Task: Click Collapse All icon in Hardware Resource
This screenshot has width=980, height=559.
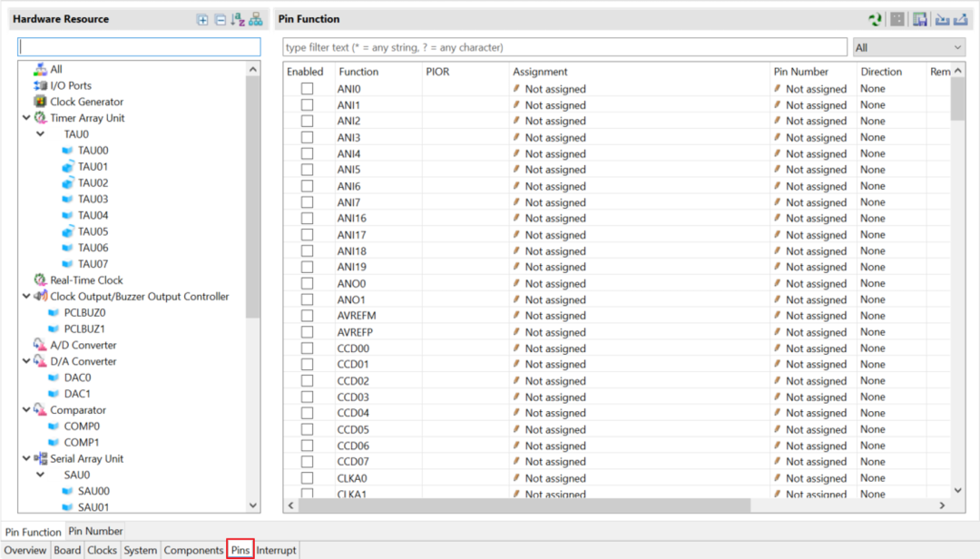Action: point(220,20)
